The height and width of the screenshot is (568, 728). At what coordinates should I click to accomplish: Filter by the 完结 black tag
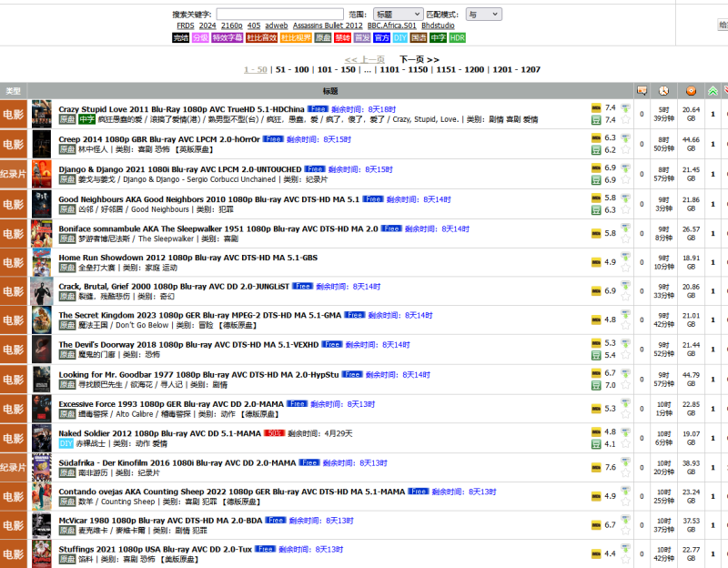click(180, 37)
